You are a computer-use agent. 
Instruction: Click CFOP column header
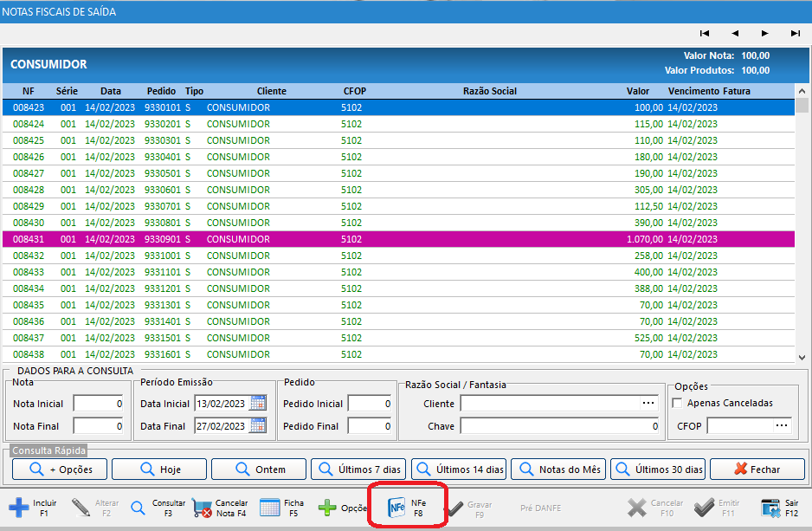(355, 91)
